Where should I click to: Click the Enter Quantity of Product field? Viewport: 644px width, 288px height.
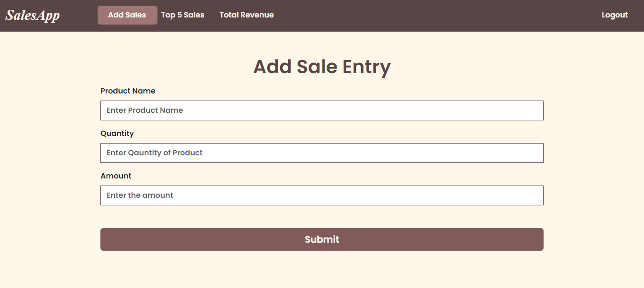(x=322, y=153)
